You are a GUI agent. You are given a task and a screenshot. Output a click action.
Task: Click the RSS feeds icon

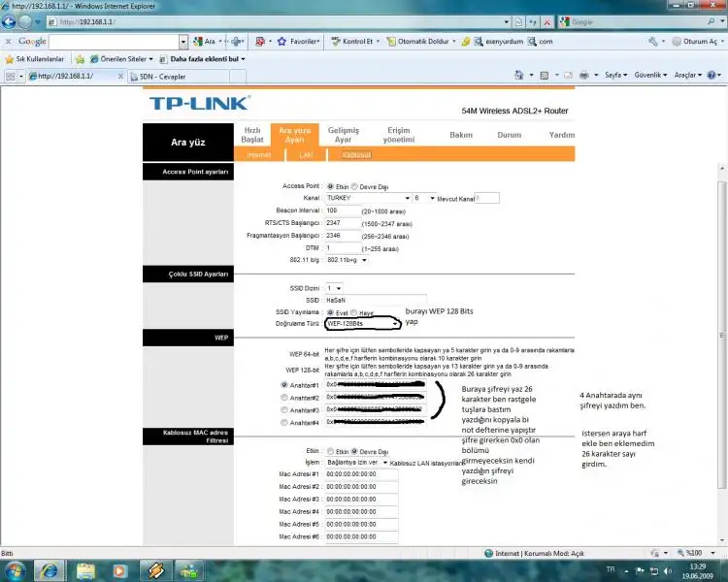click(x=545, y=75)
